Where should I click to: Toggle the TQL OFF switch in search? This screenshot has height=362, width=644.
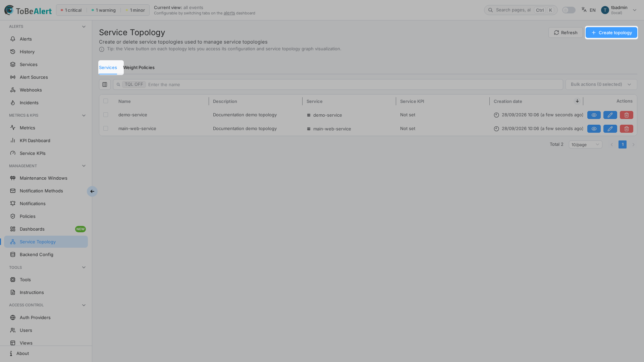134,84
